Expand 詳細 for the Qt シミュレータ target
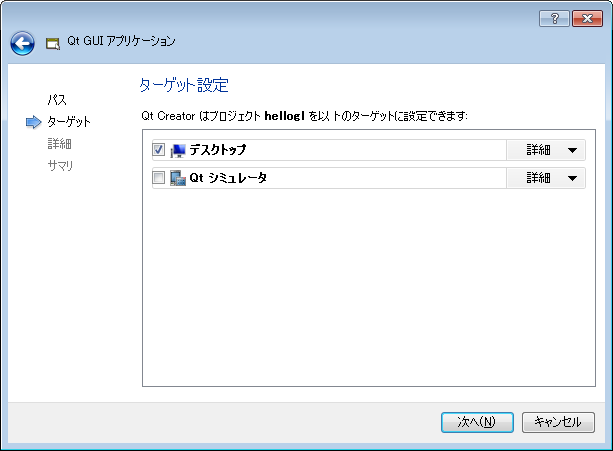Viewport: 613px width, 451px height. (546, 178)
